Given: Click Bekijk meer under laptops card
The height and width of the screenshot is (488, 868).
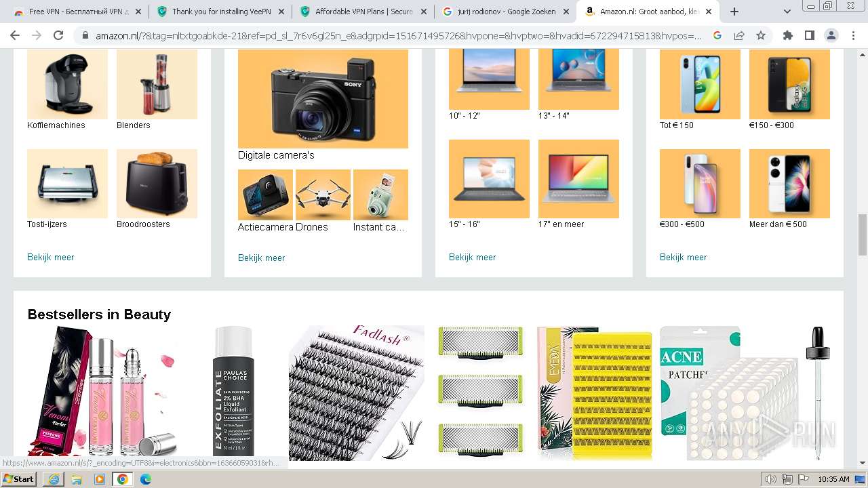Looking at the screenshot, I should point(473,258).
